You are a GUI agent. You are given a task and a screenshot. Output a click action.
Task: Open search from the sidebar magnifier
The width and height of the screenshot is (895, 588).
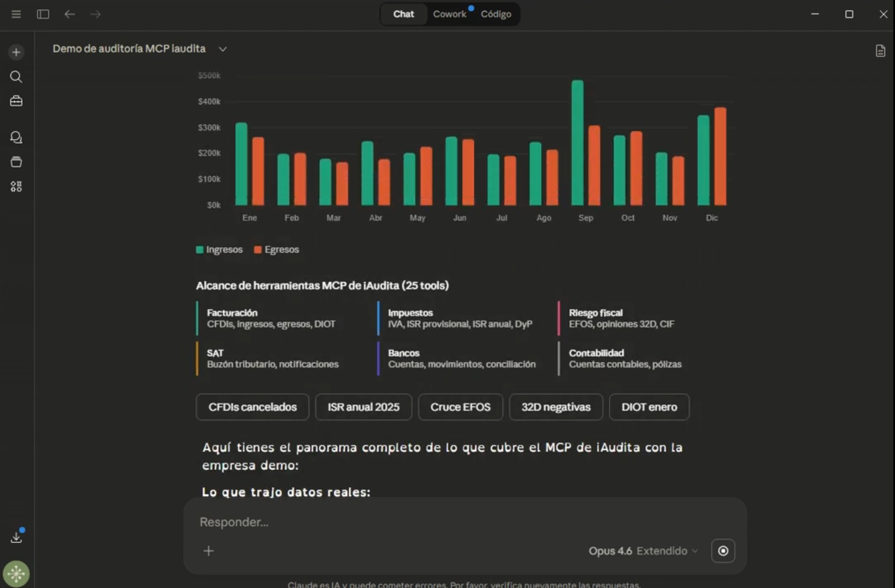click(x=16, y=77)
